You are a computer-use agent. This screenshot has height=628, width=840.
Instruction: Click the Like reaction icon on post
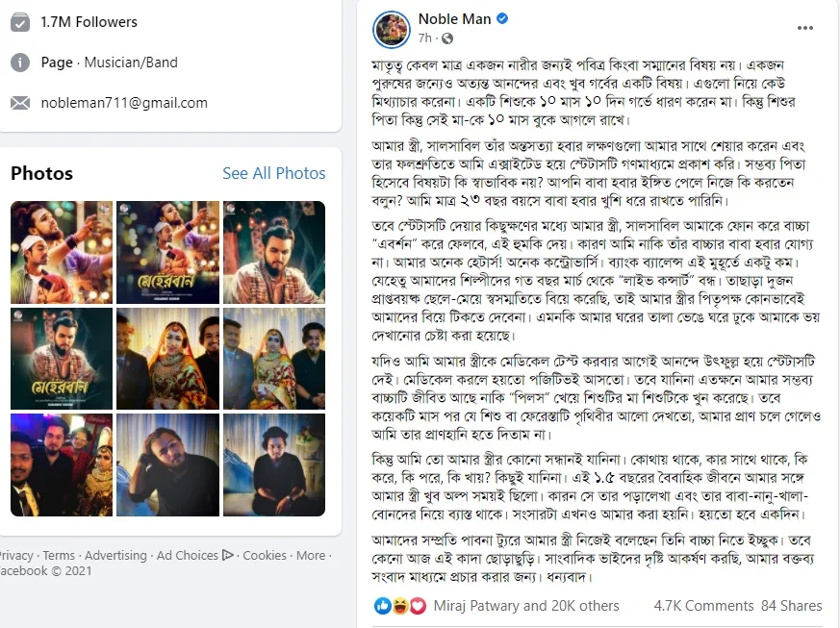click(x=383, y=606)
